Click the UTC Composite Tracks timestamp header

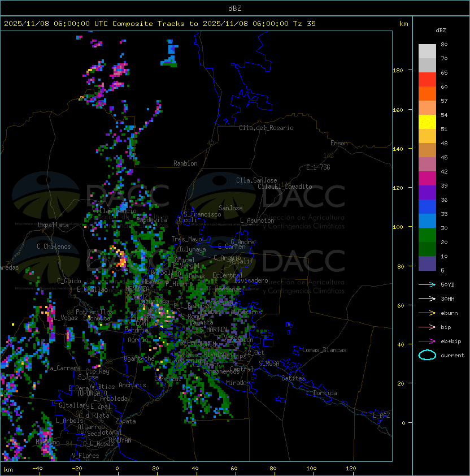pyautogui.click(x=160, y=24)
